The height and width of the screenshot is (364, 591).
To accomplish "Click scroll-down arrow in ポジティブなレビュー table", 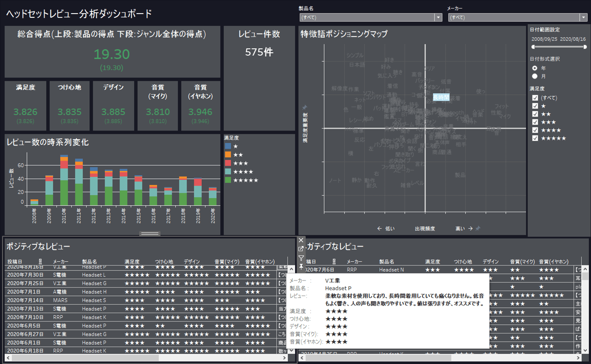I will (291, 350).
